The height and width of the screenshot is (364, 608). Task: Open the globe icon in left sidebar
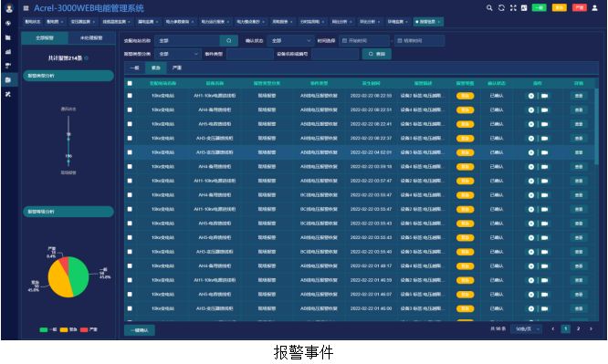pyautogui.click(x=8, y=23)
